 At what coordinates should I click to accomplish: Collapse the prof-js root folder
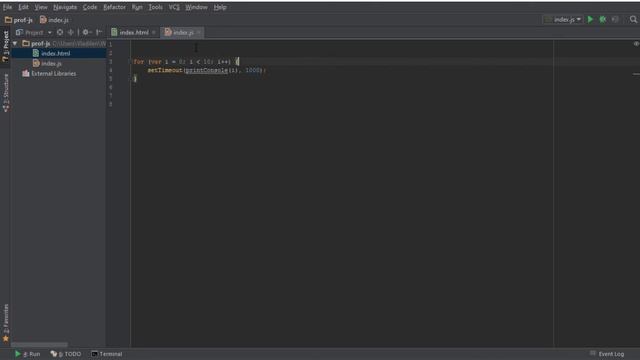[15, 43]
